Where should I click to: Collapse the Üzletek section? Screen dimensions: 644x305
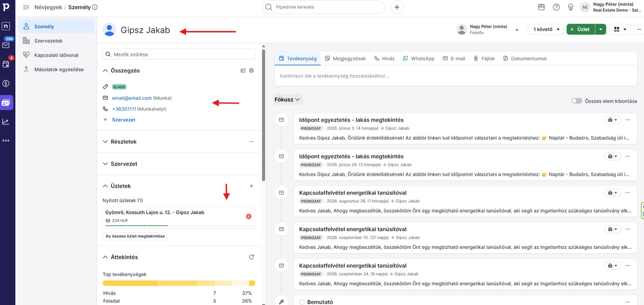click(x=105, y=186)
